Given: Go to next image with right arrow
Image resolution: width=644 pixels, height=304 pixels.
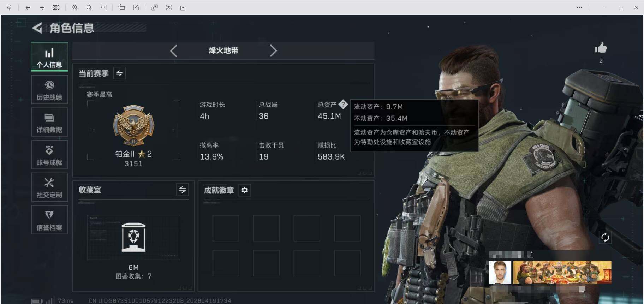Looking at the screenshot, I should (x=42, y=7).
